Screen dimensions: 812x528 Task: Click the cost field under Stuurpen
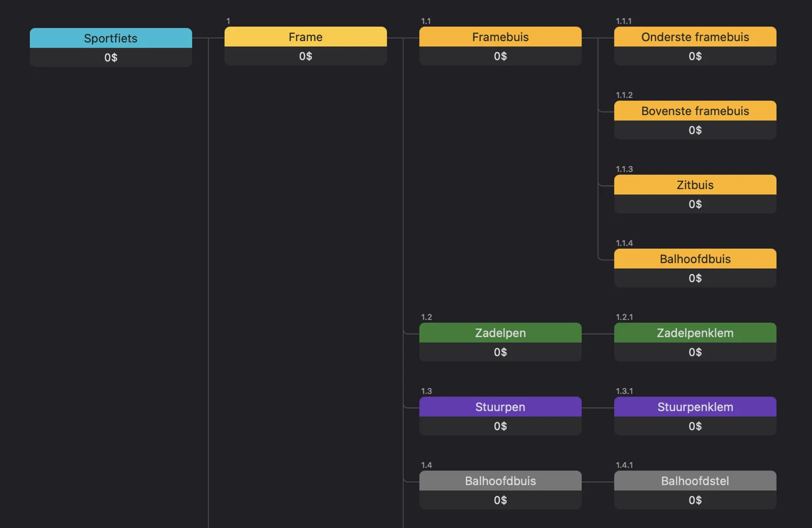pyautogui.click(x=500, y=426)
